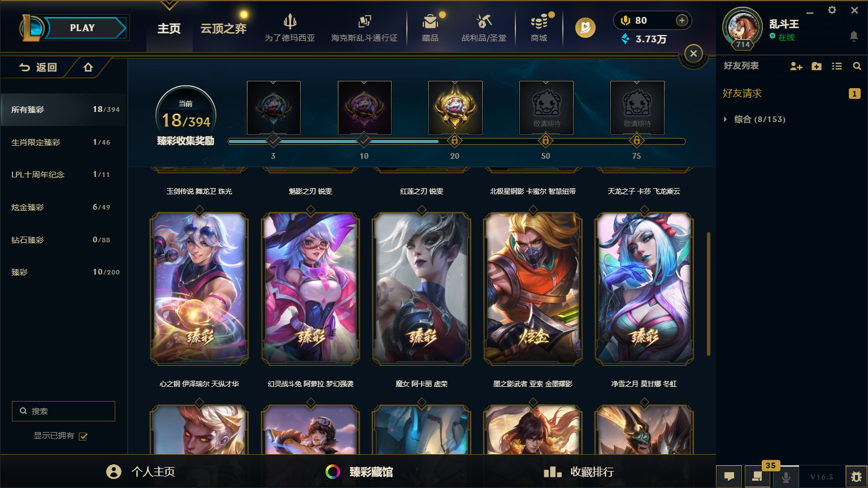Click the 搜索 search field

tap(63, 411)
